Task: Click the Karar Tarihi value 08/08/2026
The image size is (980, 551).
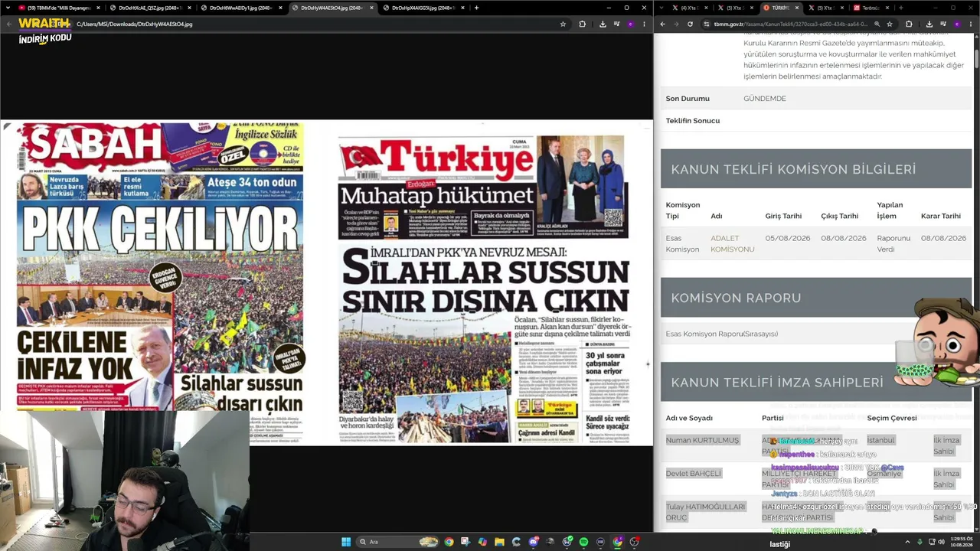Action: pyautogui.click(x=943, y=238)
